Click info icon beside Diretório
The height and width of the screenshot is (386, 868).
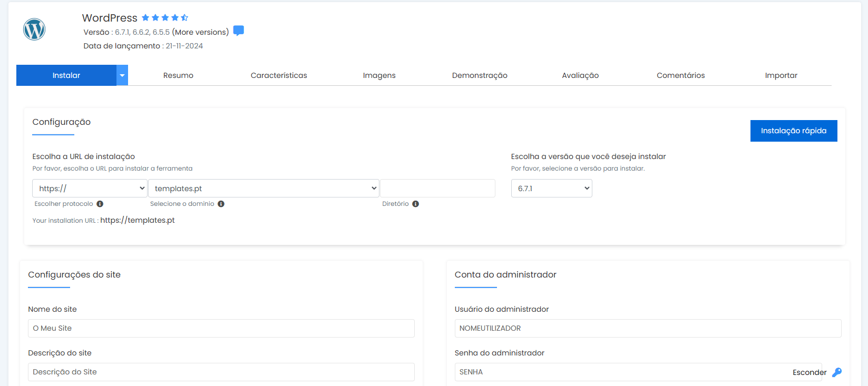415,204
